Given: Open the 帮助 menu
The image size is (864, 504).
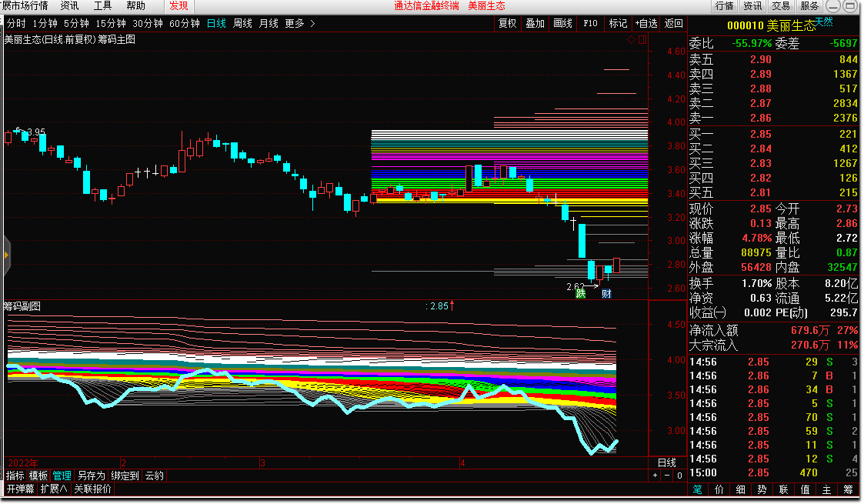Looking at the screenshot, I should click(136, 5).
